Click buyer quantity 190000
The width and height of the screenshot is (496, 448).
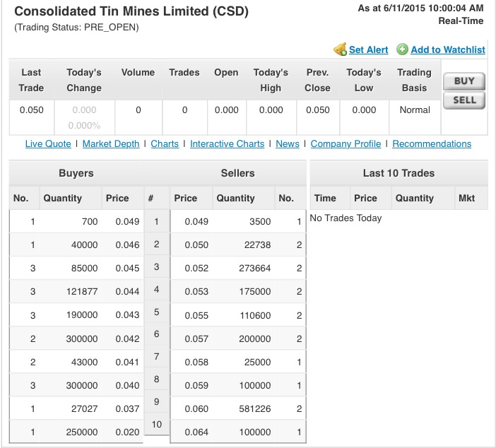point(82,315)
